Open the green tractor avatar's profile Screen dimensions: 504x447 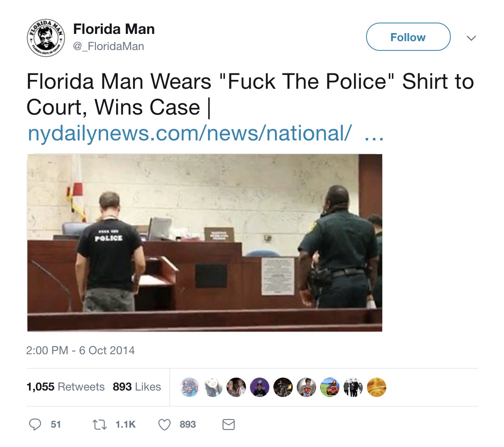(330, 387)
